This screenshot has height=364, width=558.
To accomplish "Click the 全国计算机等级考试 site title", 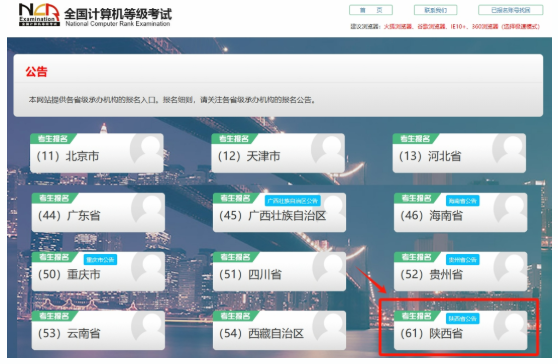I will (x=118, y=14).
